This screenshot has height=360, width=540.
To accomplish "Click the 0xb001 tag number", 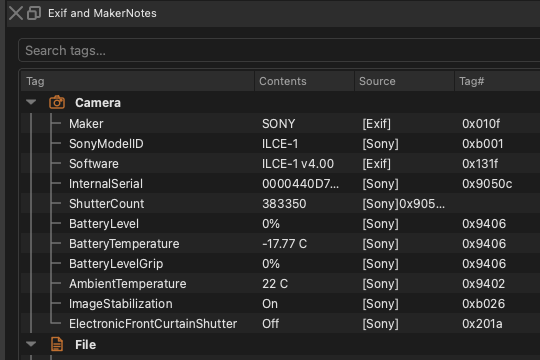I will coord(482,144).
